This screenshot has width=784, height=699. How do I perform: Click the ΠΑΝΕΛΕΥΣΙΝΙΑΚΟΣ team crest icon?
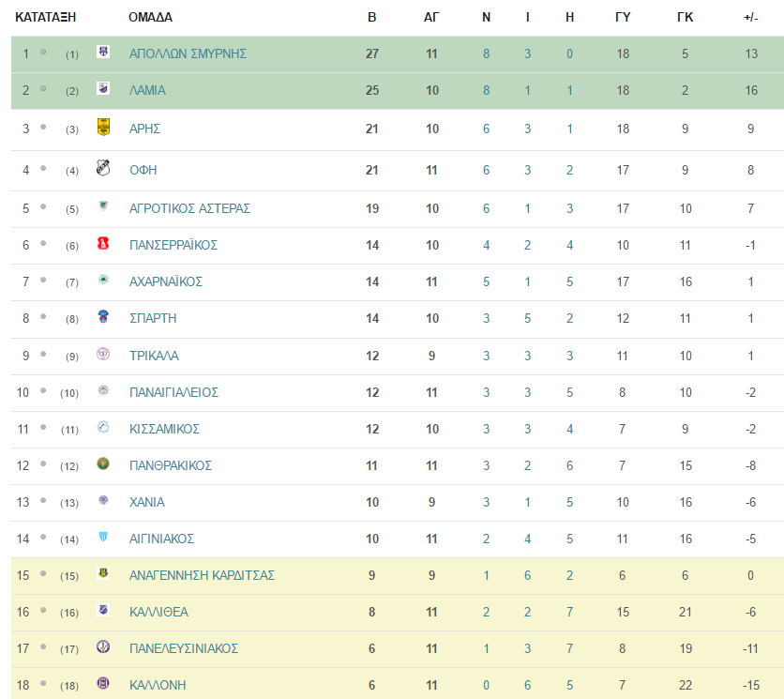[x=103, y=647]
